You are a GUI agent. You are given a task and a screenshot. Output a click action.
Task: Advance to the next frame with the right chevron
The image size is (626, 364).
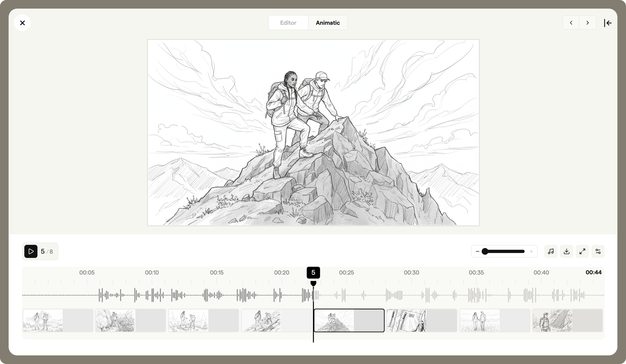pyautogui.click(x=587, y=23)
